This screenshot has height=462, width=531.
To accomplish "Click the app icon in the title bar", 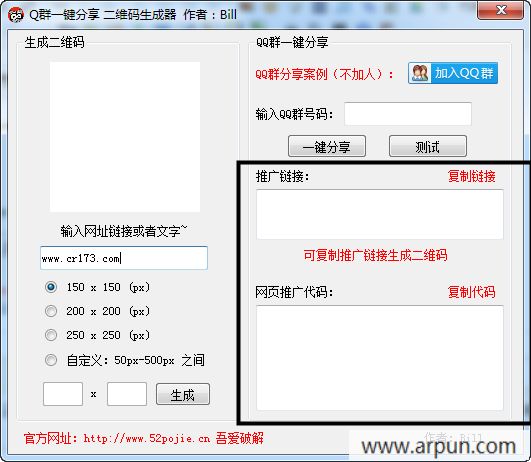I will (16, 15).
